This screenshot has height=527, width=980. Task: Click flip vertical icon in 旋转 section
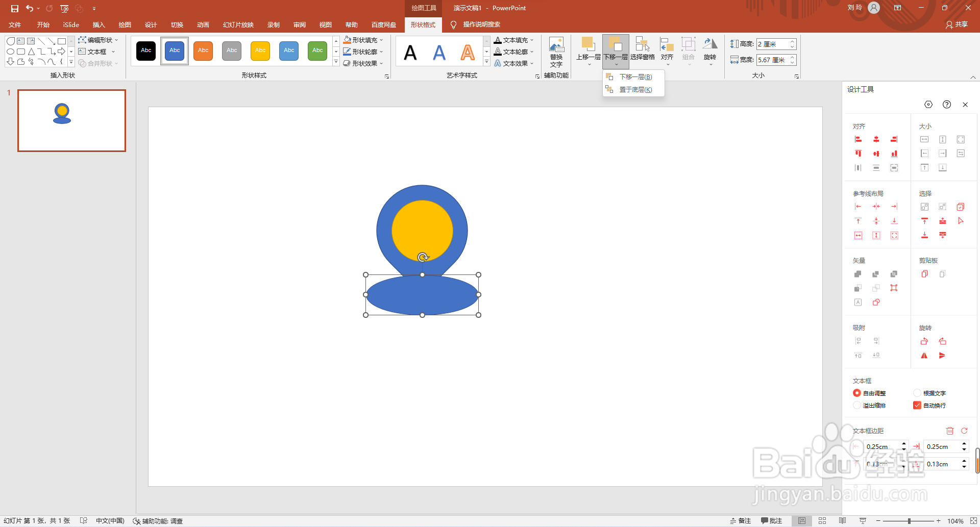point(943,356)
